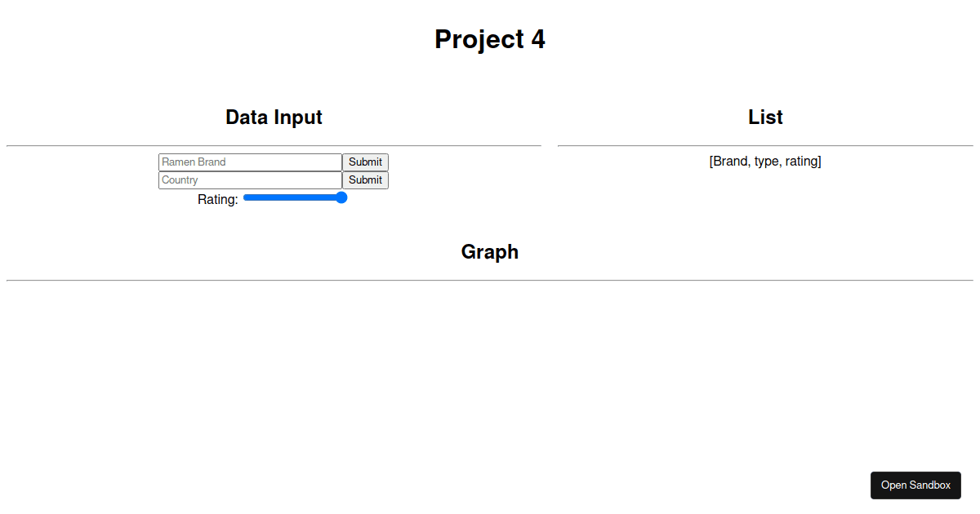Click the [Brand, type, rating] list placeholder text

click(765, 161)
